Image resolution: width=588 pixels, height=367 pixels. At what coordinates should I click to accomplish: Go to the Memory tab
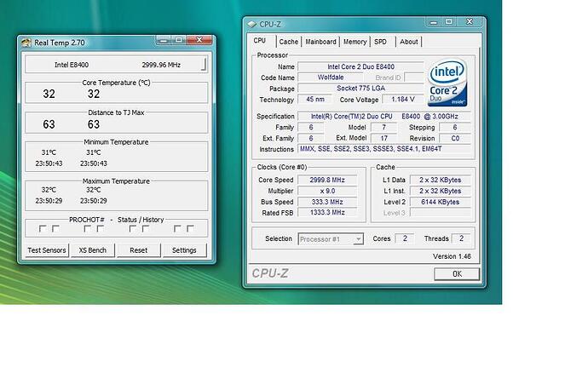point(355,42)
